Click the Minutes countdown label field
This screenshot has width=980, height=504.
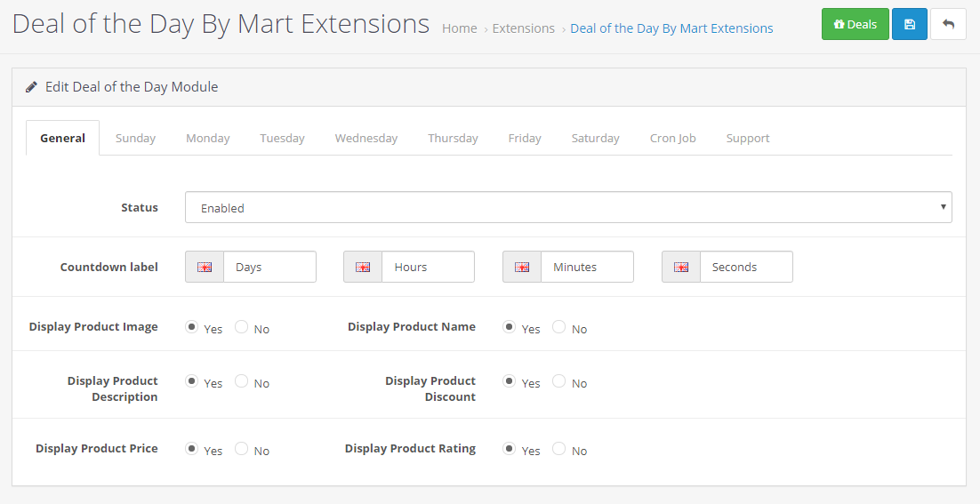point(587,267)
